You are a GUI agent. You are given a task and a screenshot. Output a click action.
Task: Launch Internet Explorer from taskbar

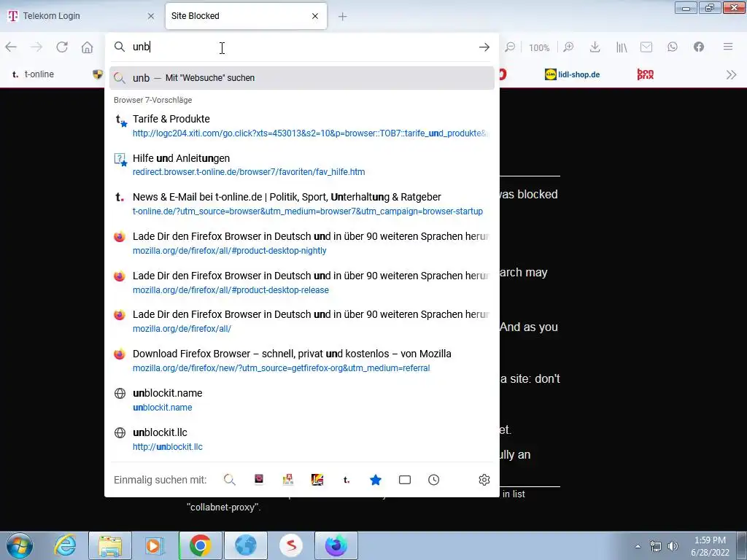[65, 545]
